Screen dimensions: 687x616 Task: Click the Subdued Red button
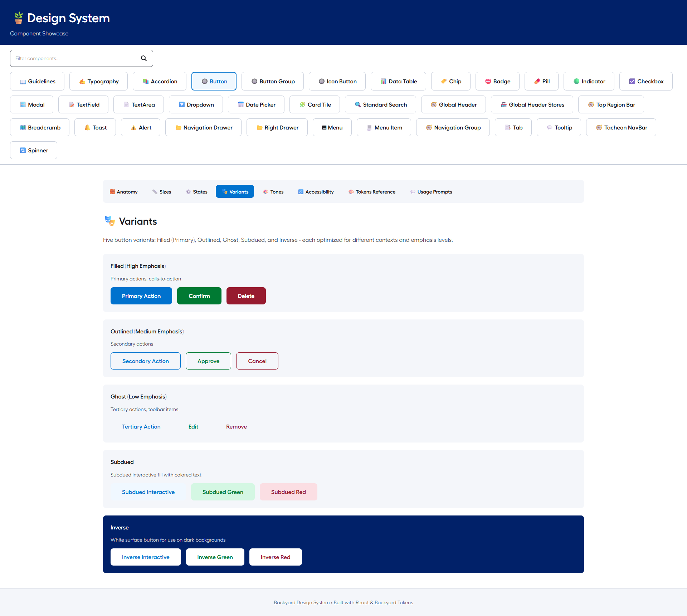288,492
